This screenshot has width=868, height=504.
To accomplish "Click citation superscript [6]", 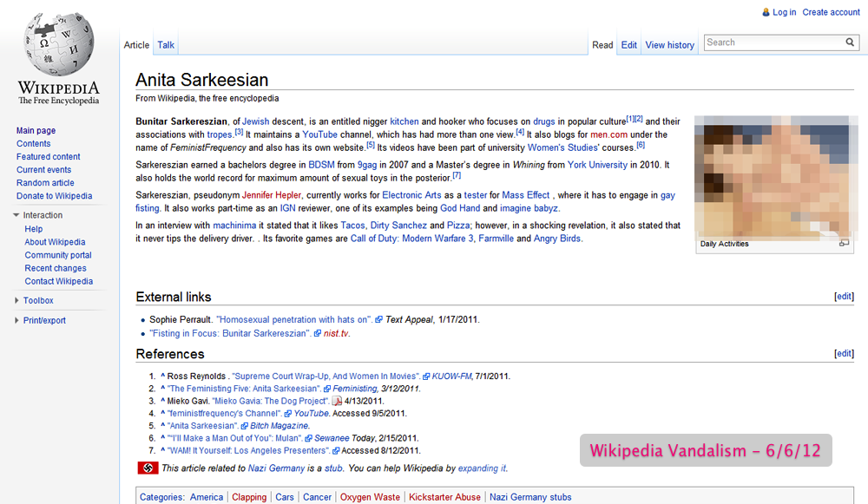I will (x=641, y=145).
